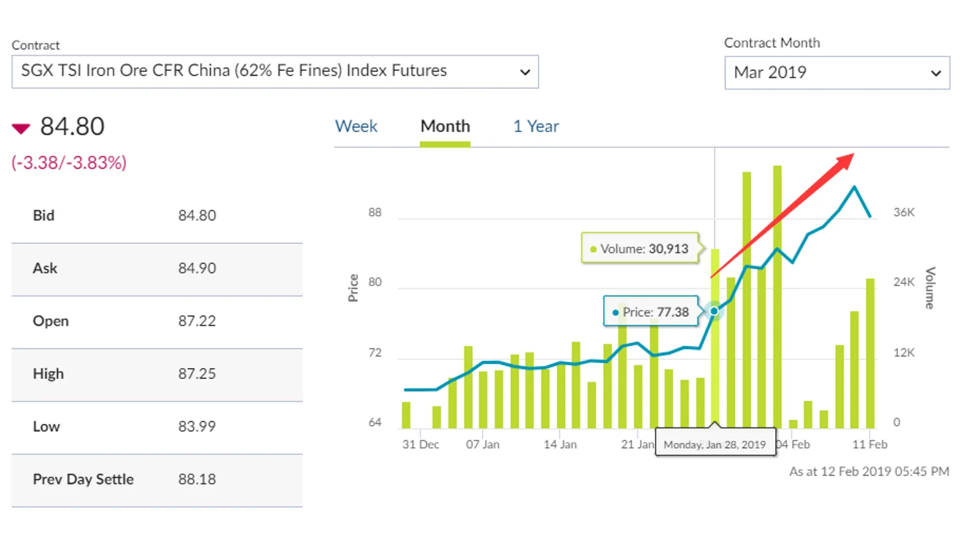Image resolution: width=980 pixels, height=536 pixels.
Task: Click the change text (-3.38/-3.83%)
Action: 69,163
